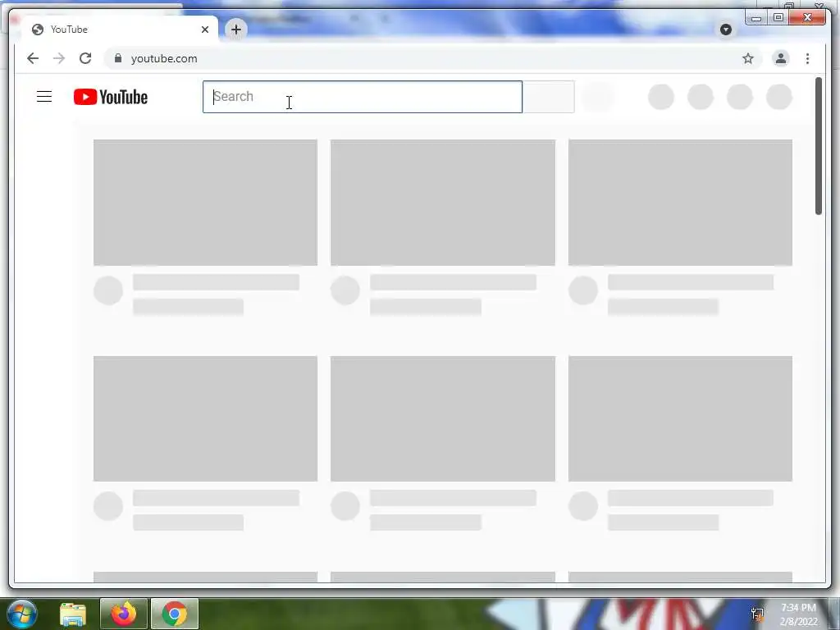Screen dimensions: 840x630
Task: Open the tab search dropdown arrow
Action: tap(726, 30)
